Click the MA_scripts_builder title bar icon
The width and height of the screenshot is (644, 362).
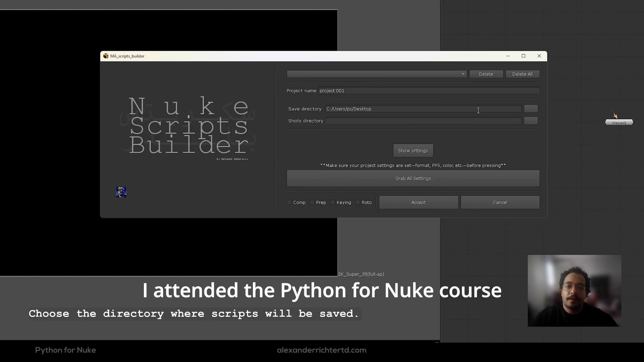(106, 56)
